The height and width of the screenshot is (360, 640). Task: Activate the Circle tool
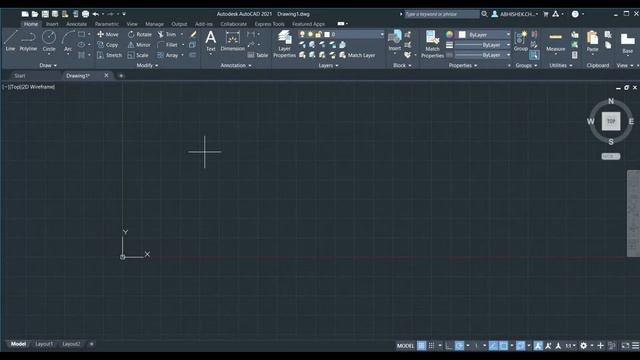pyautogui.click(x=49, y=41)
